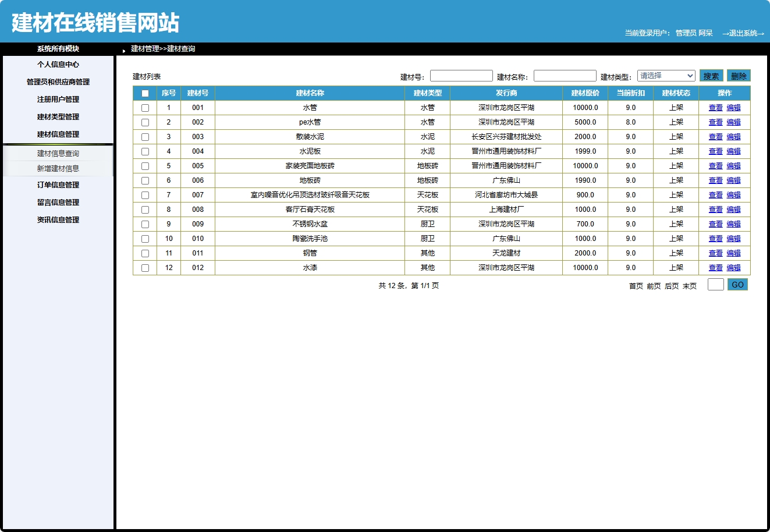Viewport: 770px width, 532px height.
Task: Select 建材类型管理 from the sidebar
Action: click(x=58, y=116)
